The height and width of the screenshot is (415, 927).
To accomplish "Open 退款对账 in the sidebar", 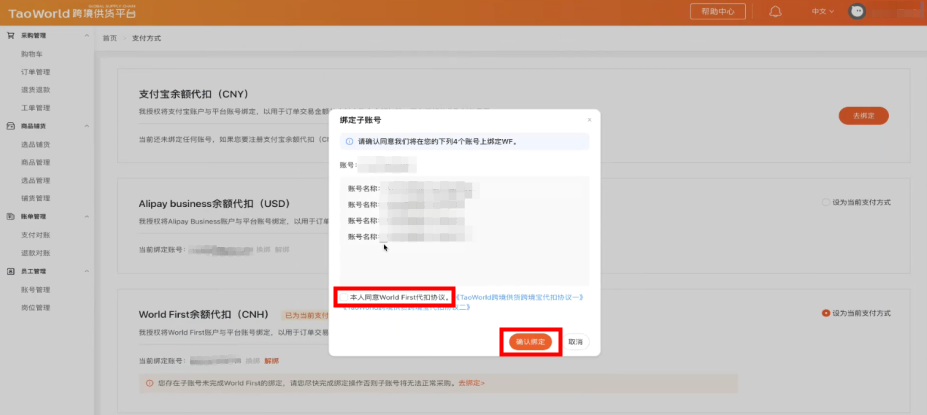I will pyautogui.click(x=35, y=253).
